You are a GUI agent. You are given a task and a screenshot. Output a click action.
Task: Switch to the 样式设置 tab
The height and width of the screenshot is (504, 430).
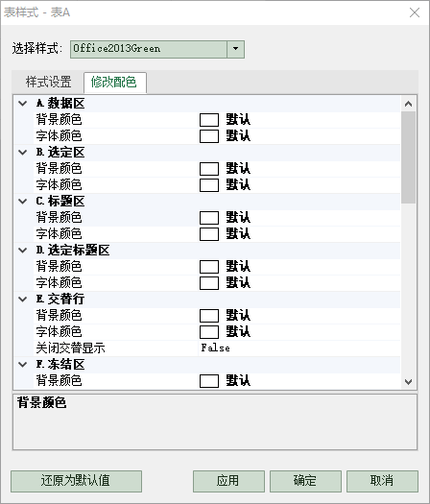pyautogui.click(x=49, y=82)
